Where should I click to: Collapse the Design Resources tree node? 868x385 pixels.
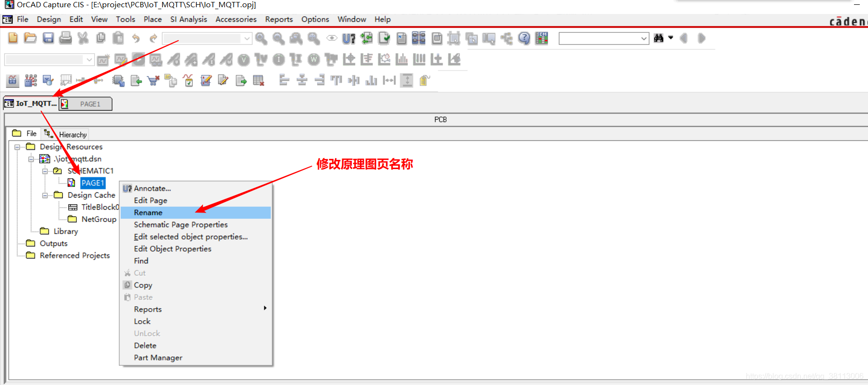point(17,147)
